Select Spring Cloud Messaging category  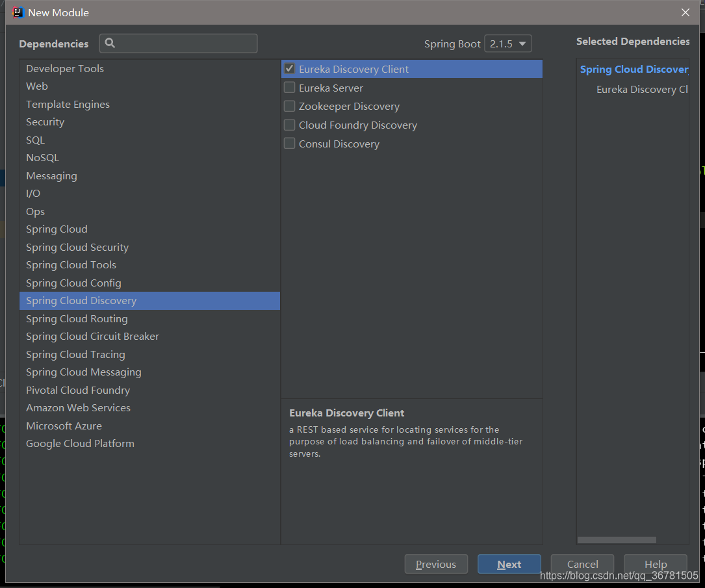pyautogui.click(x=149, y=372)
